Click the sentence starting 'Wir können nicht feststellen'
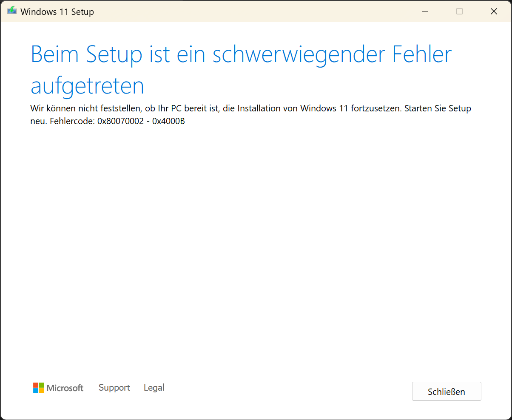This screenshot has width=512, height=420. (x=251, y=115)
